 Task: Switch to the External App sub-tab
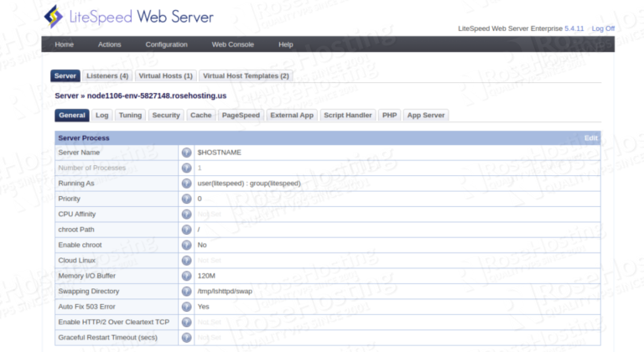coord(292,115)
